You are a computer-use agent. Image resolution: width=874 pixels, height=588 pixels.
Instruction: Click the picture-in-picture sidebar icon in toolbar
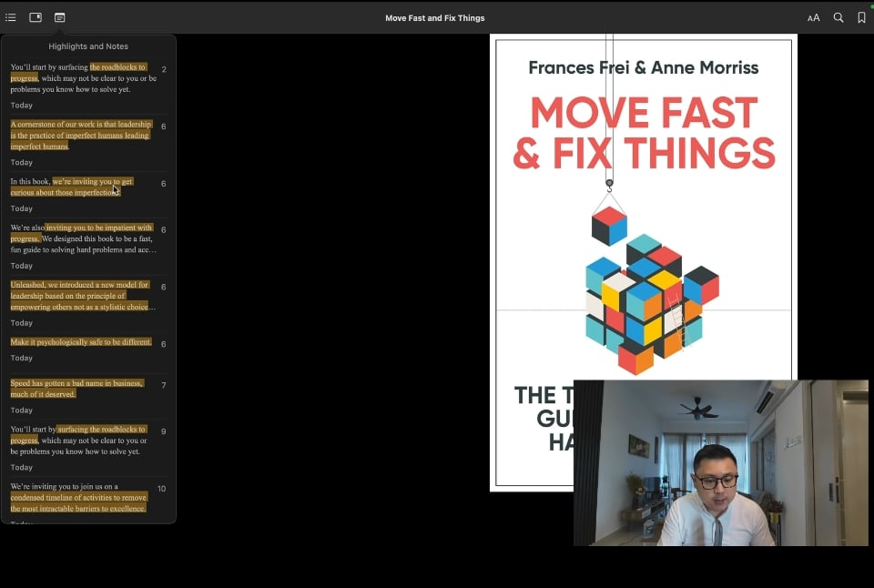pyautogui.click(x=36, y=17)
